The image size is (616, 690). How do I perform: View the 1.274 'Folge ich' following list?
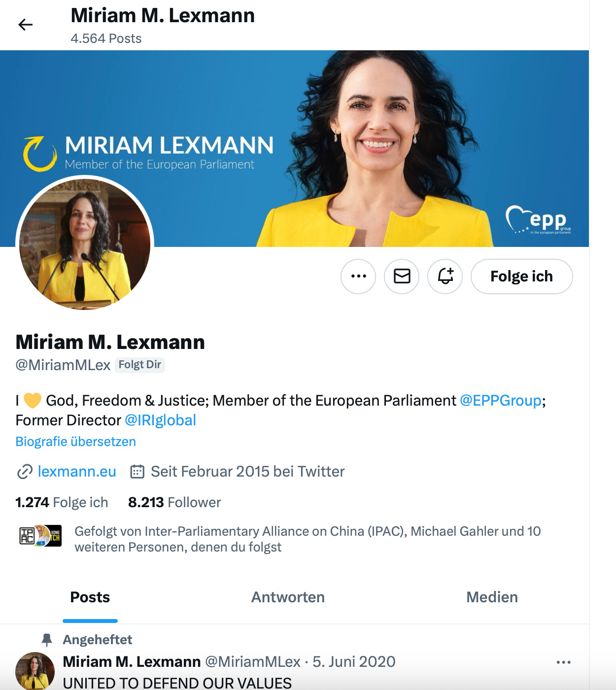click(x=62, y=502)
